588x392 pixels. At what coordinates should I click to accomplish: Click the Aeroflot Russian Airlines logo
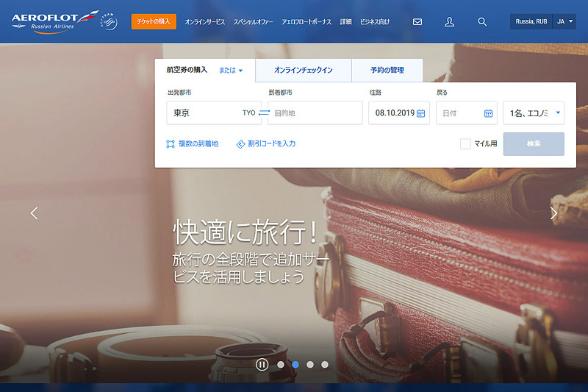click(x=55, y=22)
